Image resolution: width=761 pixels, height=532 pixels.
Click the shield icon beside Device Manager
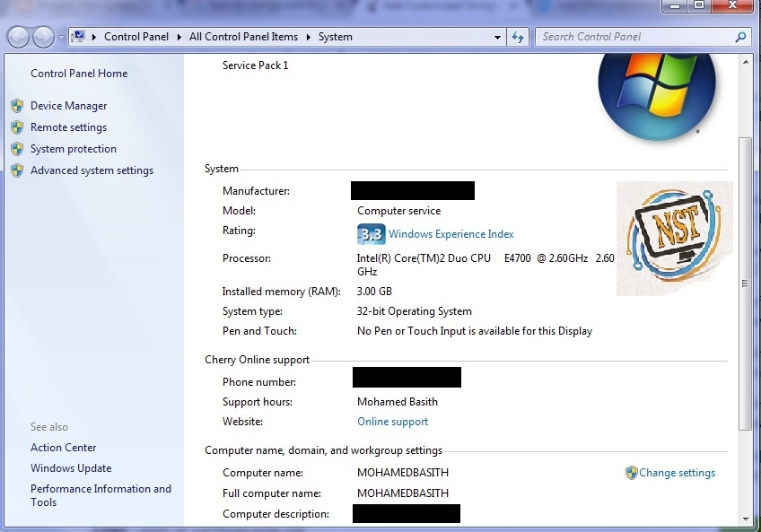point(17,106)
